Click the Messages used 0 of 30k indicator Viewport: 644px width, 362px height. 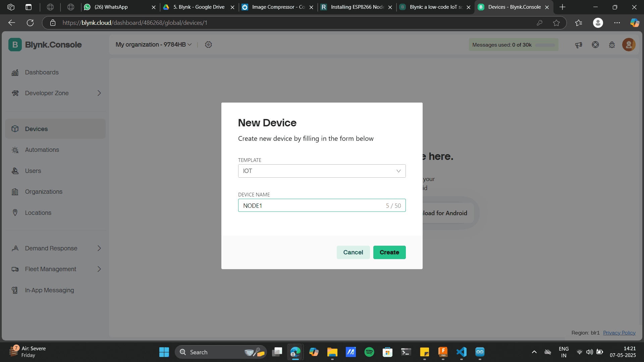tap(514, 45)
